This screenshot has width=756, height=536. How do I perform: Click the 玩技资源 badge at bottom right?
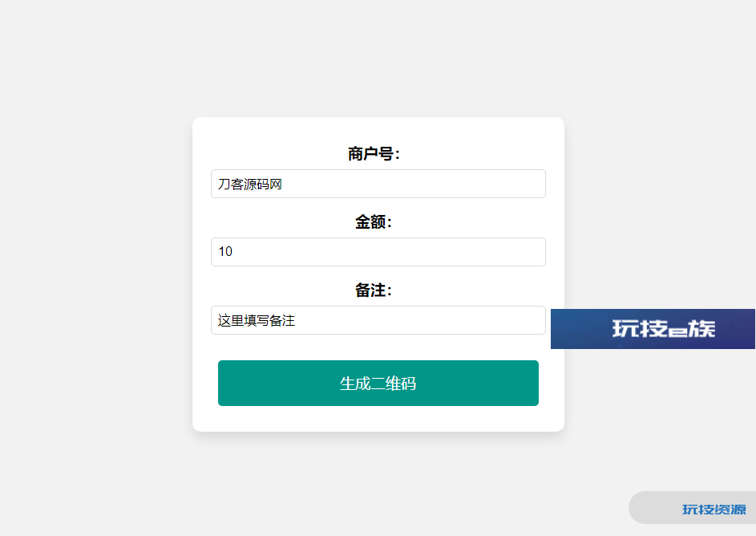coord(693,508)
